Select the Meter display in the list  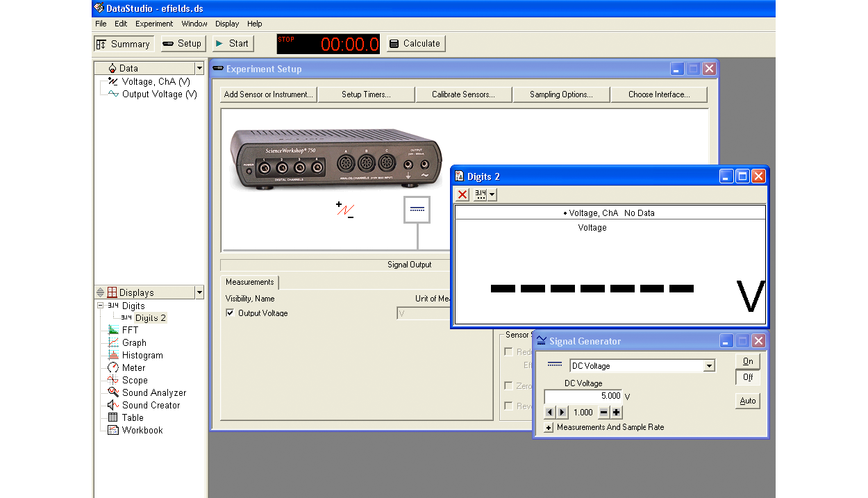(133, 367)
